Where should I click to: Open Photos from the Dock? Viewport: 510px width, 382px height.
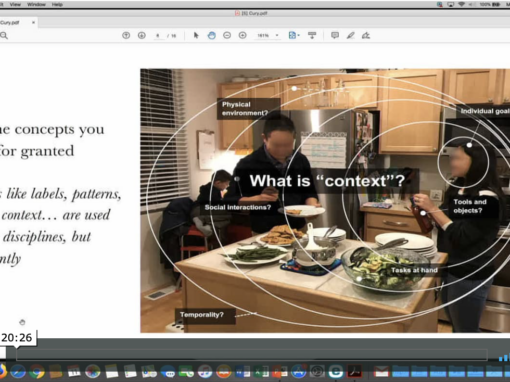pos(93,371)
